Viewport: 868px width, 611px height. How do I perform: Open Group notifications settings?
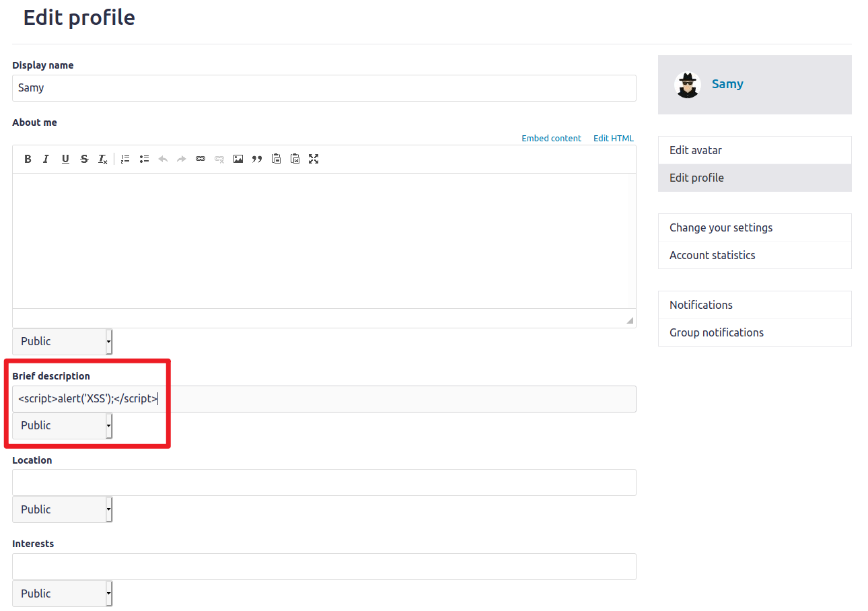(755, 332)
